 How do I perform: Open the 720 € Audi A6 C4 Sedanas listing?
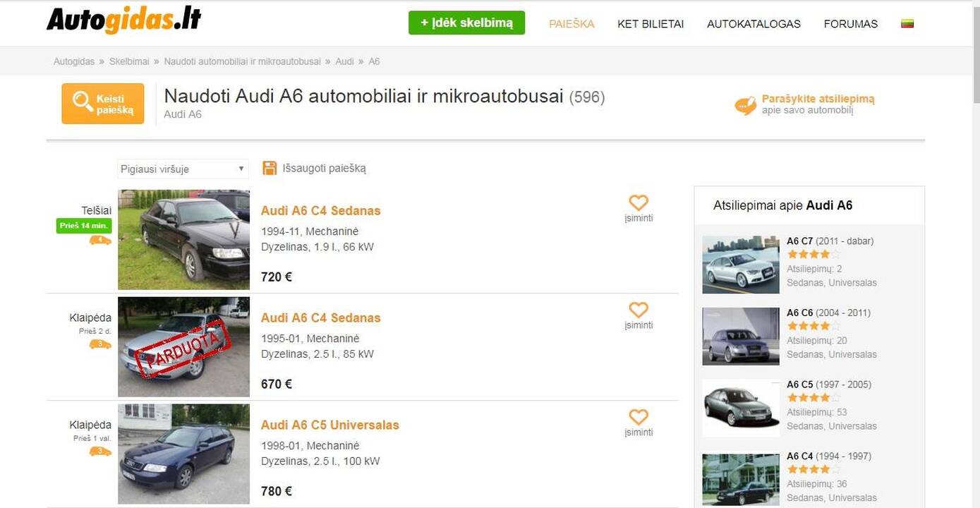[x=320, y=210]
